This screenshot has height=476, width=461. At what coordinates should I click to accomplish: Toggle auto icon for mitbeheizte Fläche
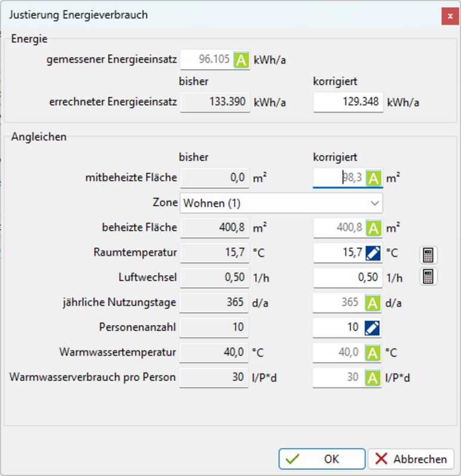[373, 177]
